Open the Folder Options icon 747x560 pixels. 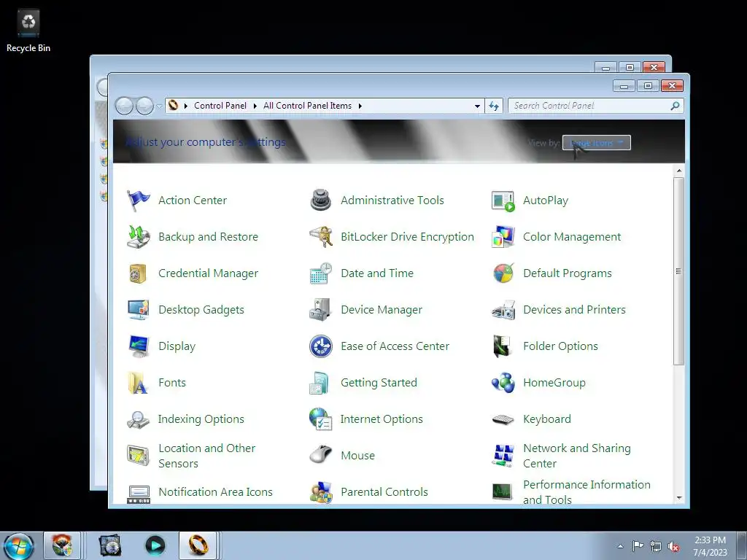(x=503, y=346)
